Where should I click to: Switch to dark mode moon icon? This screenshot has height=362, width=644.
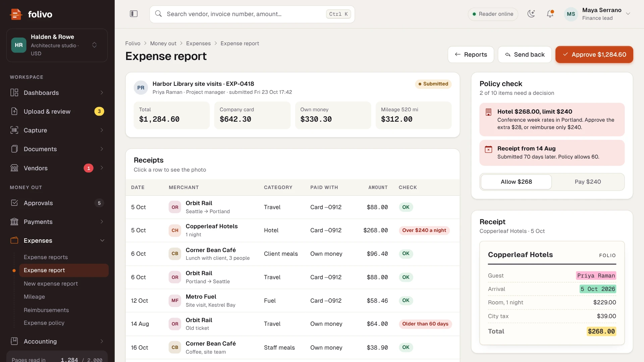tap(531, 14)
